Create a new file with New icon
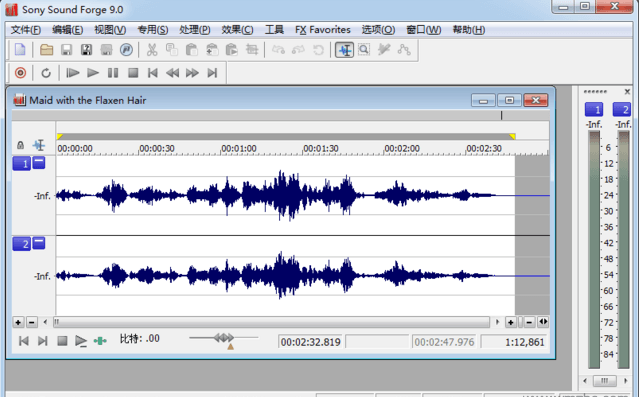The image size is (639, 397). 20,50
